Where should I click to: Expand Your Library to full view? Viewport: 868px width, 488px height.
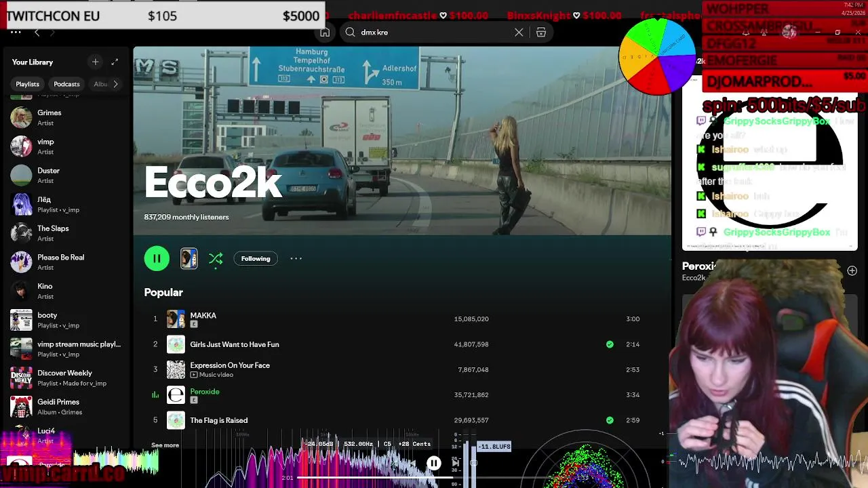coord(115,62)
